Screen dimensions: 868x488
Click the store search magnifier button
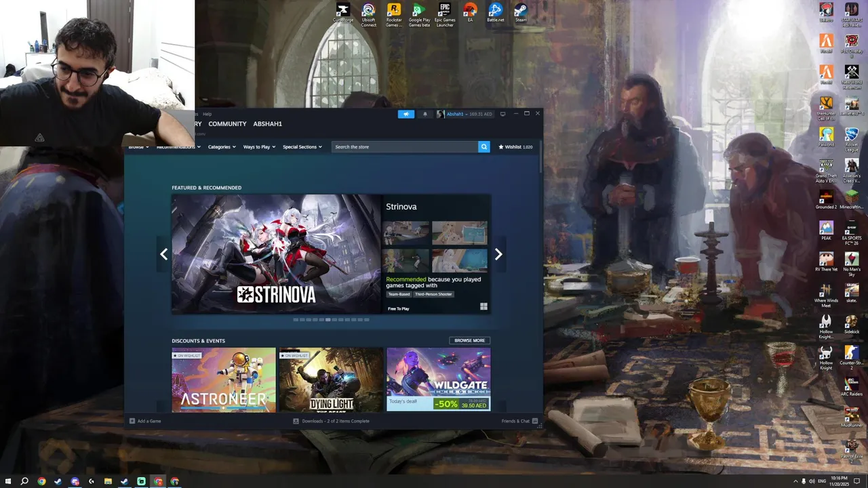484,146
